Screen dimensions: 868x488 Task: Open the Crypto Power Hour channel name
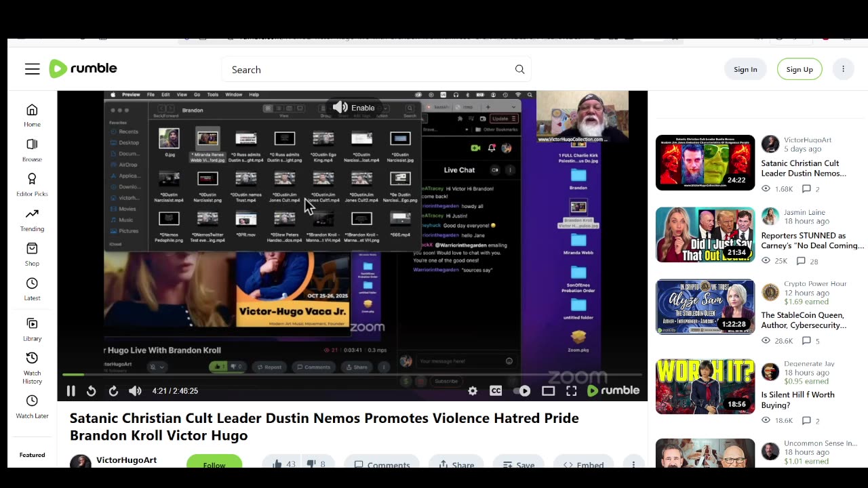pyautogui.click(x=815, y=284)
